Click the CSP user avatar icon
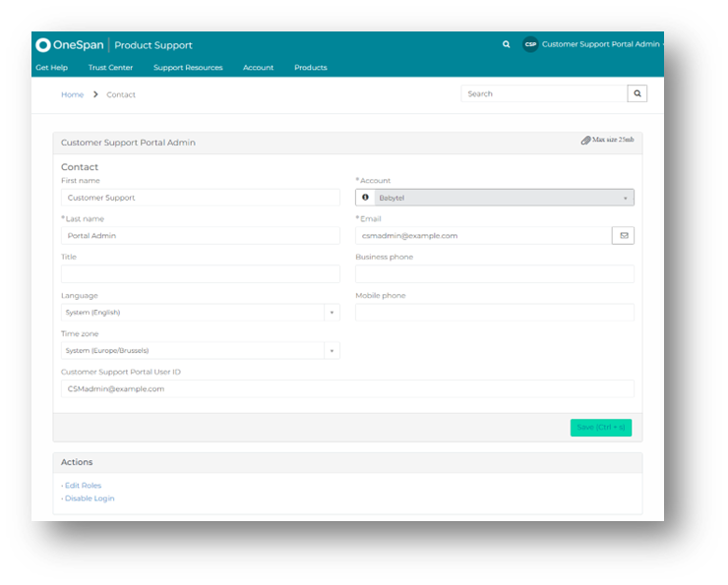 tap(530, 44)
